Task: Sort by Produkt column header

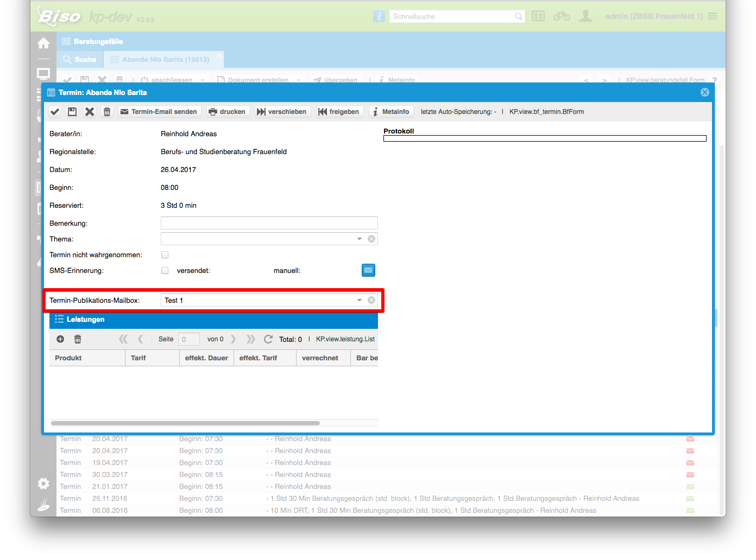Action: coord(87,358)
